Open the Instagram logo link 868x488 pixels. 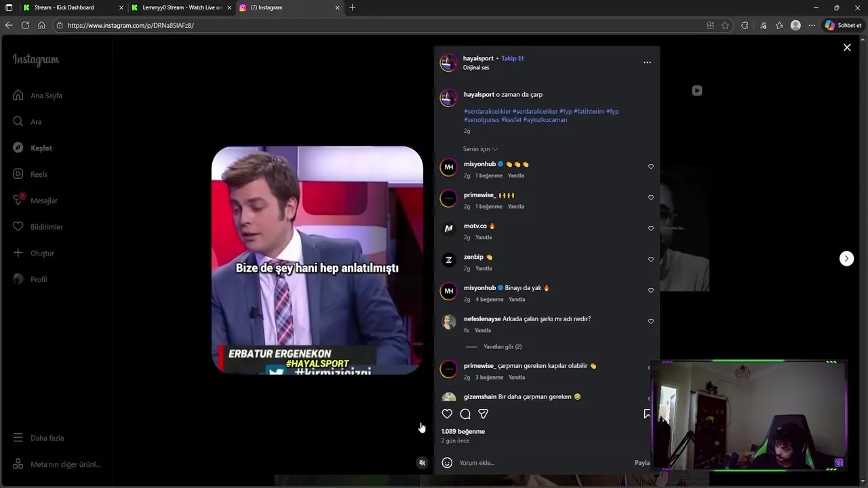pos(36,60)
